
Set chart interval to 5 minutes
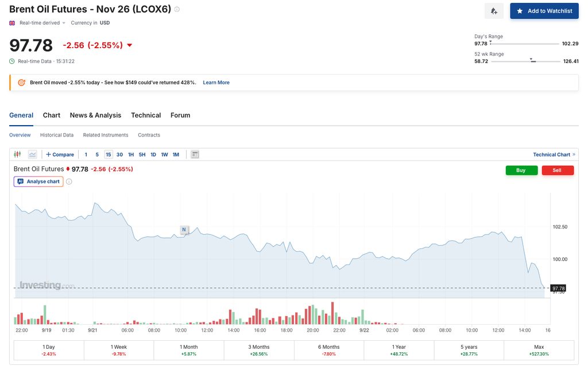[96, 154]
